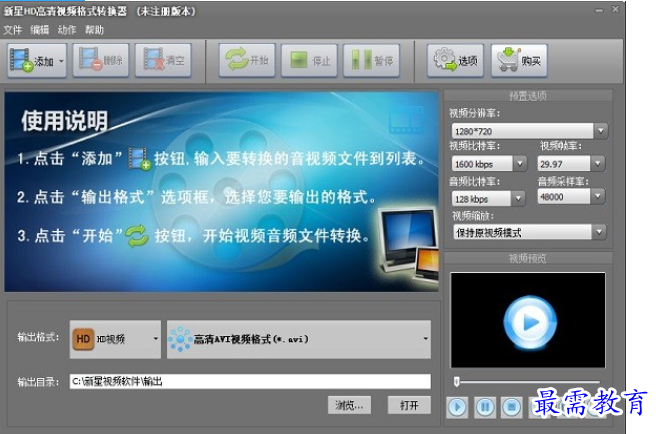The width and height of the screenshot is (656, 434).
Task: Open the HD视频 output category dropdown
Action: coord(115,339)
